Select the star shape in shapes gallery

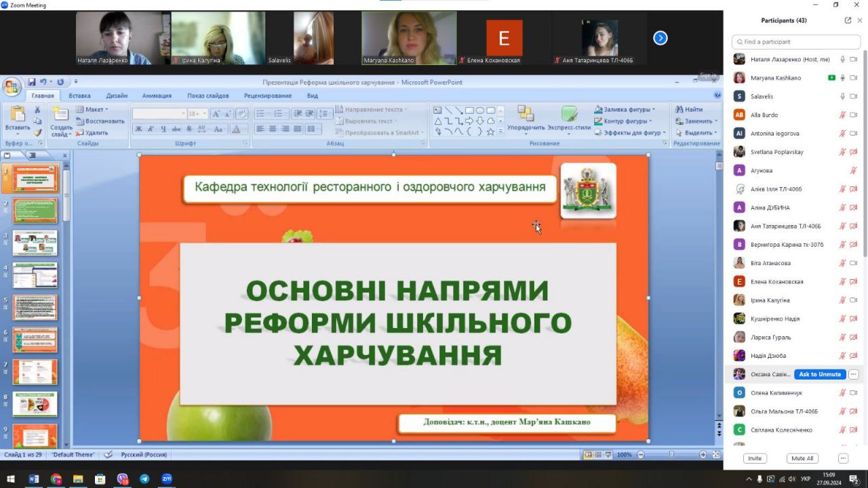point(490,132)
